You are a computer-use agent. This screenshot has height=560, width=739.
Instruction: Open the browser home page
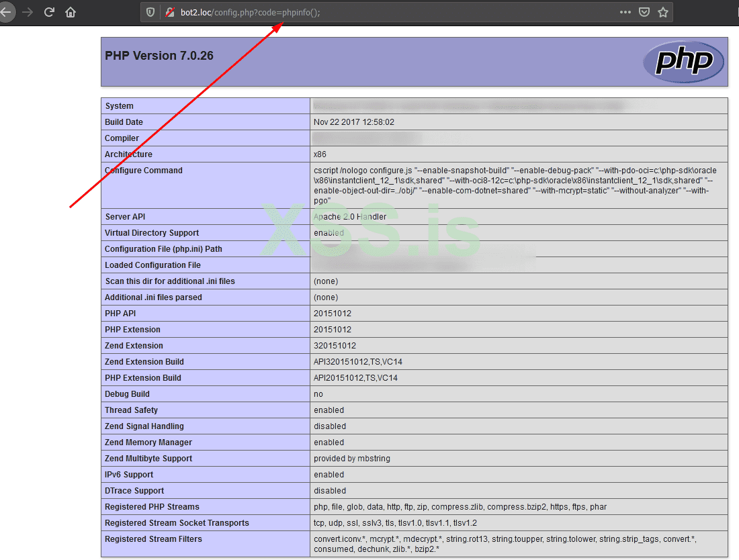click(71, 12)
